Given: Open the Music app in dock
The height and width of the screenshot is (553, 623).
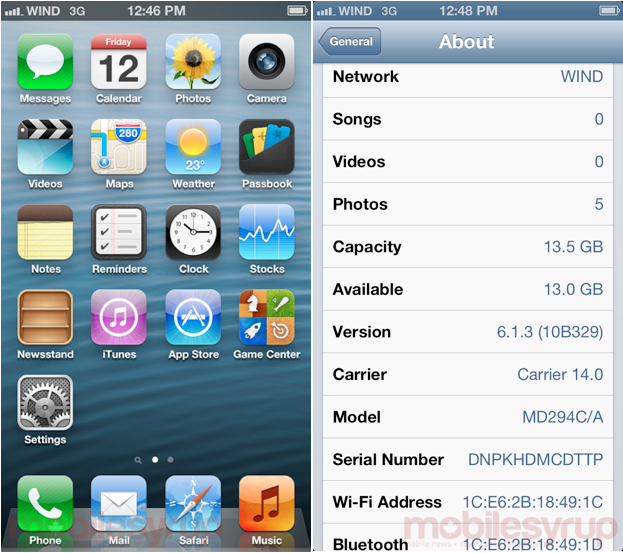Looking at the screenshot, I should (267, 503).
